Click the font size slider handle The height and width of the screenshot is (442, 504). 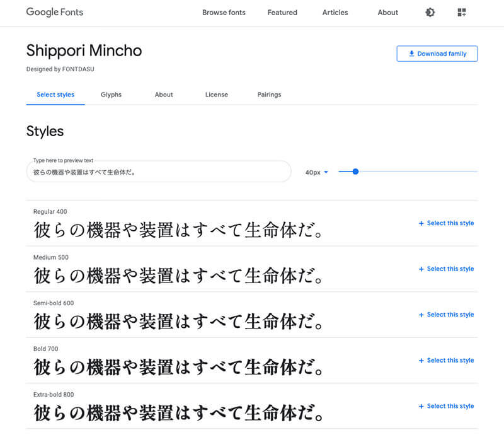point(355,172)
